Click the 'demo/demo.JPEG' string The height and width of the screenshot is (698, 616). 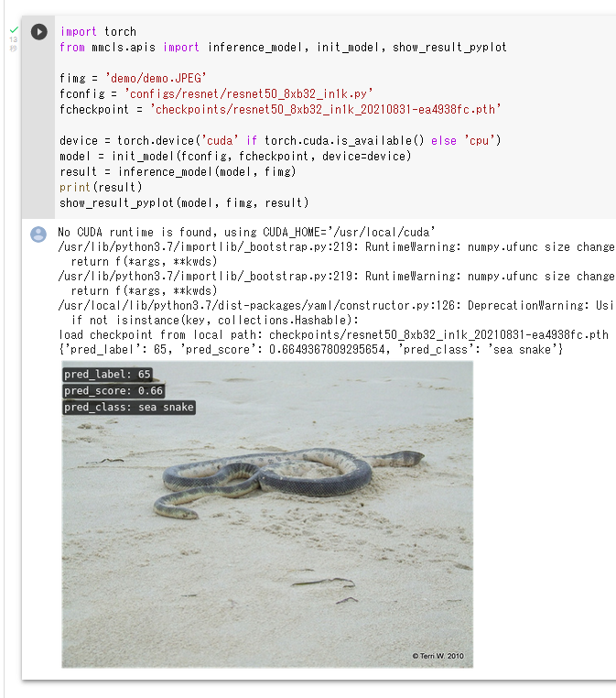(x=156, y=79)
